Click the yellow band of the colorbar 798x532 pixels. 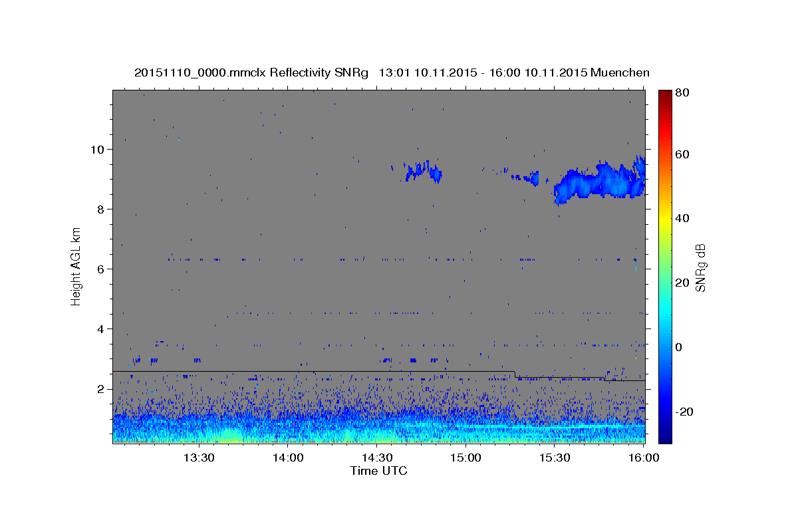coord(665,219)
